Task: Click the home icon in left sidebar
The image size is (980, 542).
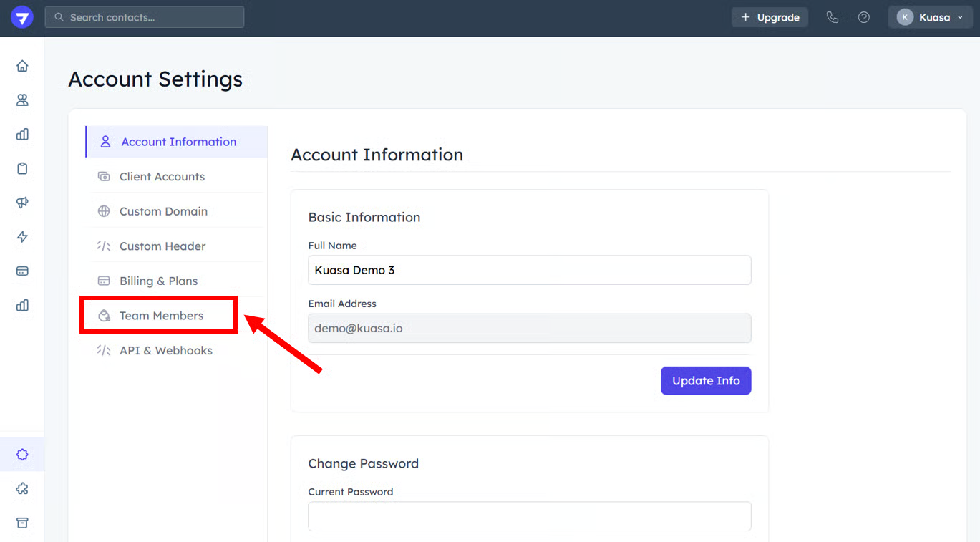Action: point(22,66)
